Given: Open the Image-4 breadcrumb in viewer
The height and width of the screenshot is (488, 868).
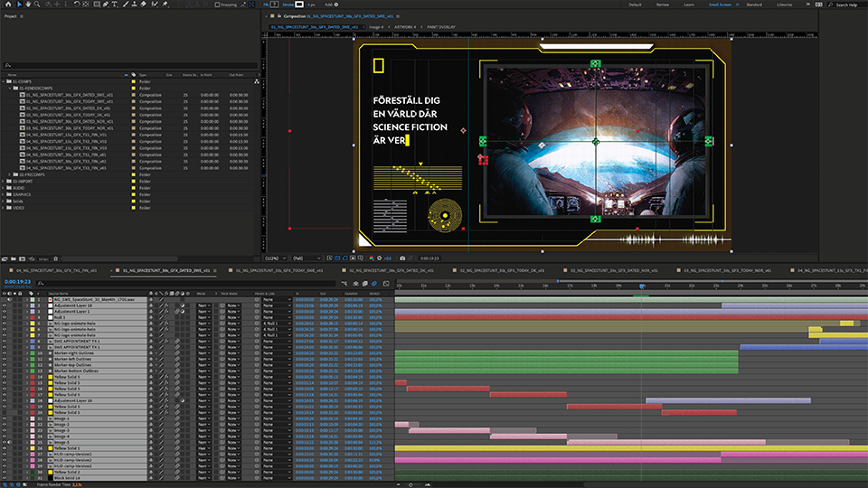Looking at the screenshot, I should coord(376,26).
